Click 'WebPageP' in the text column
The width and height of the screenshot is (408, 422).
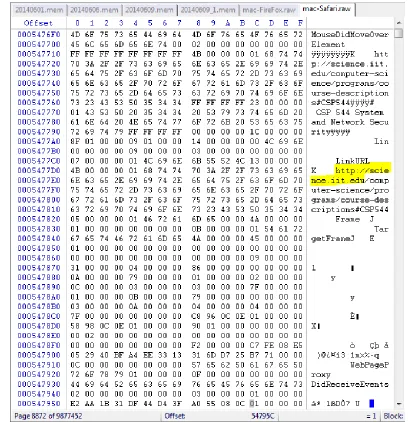(369, 365)
